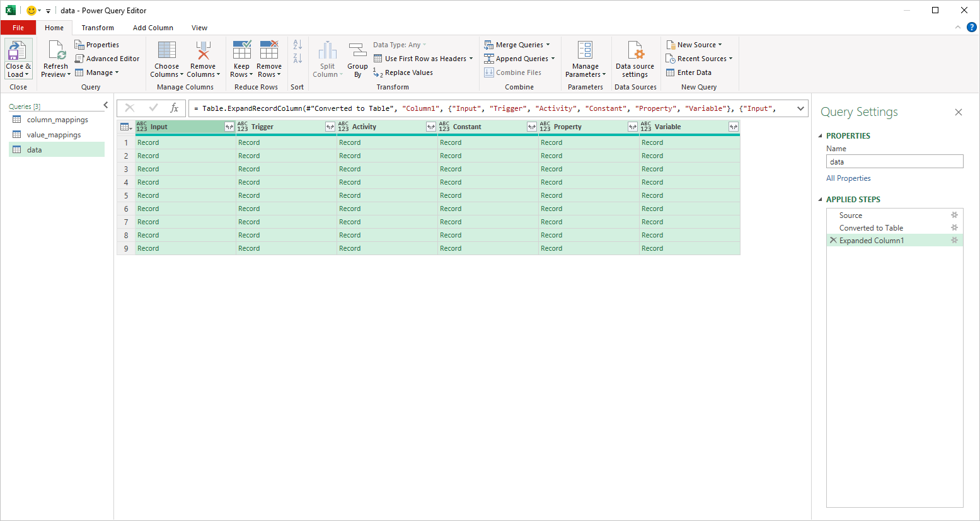Open the Advanced Editor
Viewport: 980px width, 521px height.
(107, 59)
